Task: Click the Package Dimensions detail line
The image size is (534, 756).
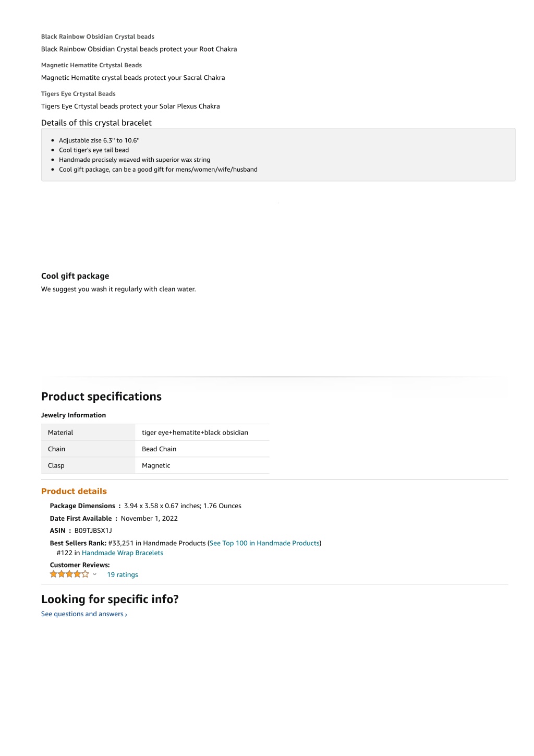Action: tap(145, 506)
